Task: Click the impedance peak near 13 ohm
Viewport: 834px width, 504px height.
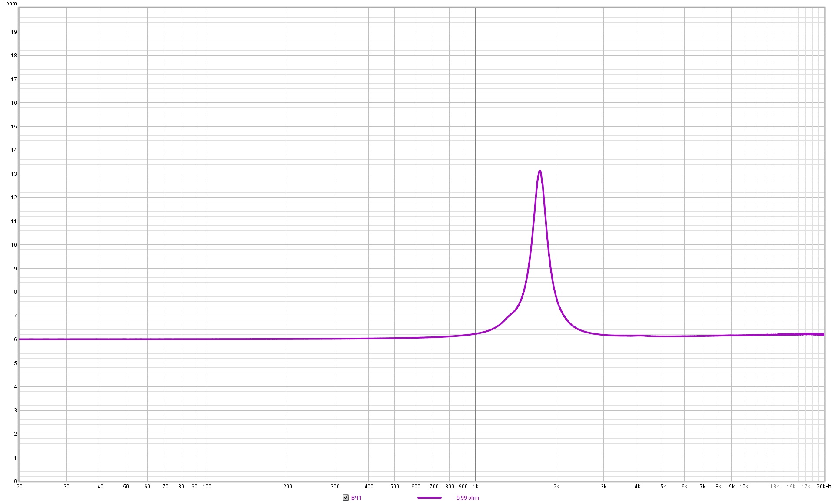Action: point(540,171)
